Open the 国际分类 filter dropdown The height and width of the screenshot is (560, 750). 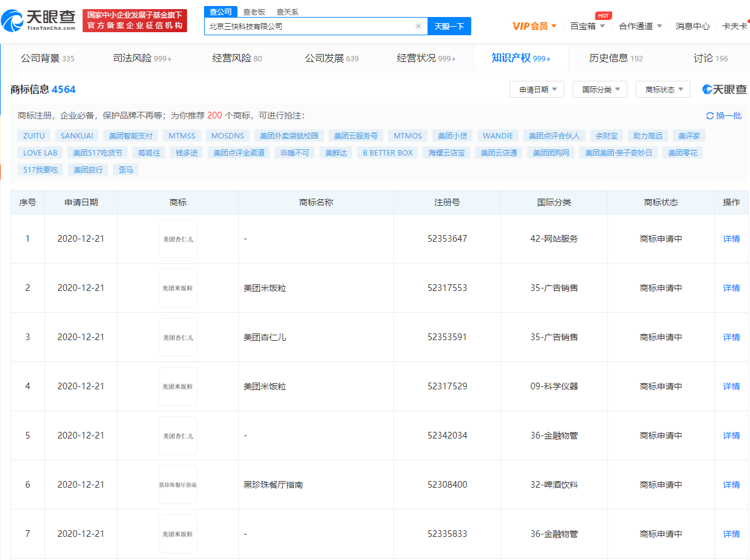[x=600, y=89]
